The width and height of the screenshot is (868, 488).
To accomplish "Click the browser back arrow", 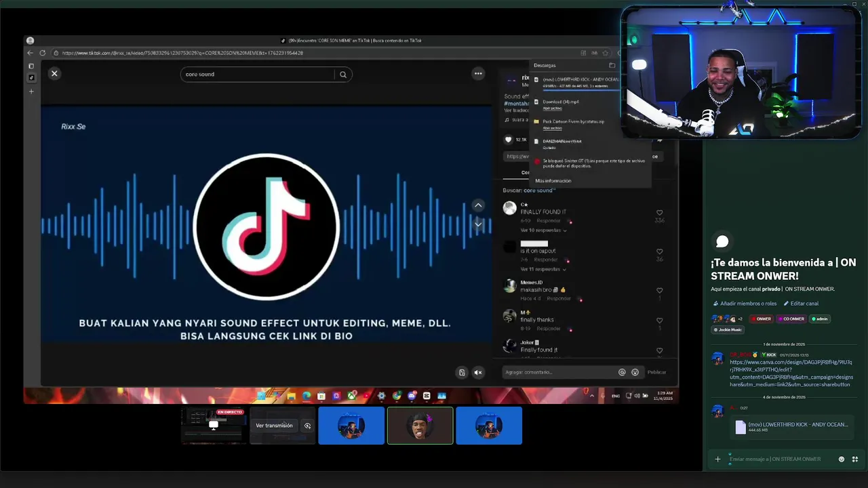I will 30,53.
